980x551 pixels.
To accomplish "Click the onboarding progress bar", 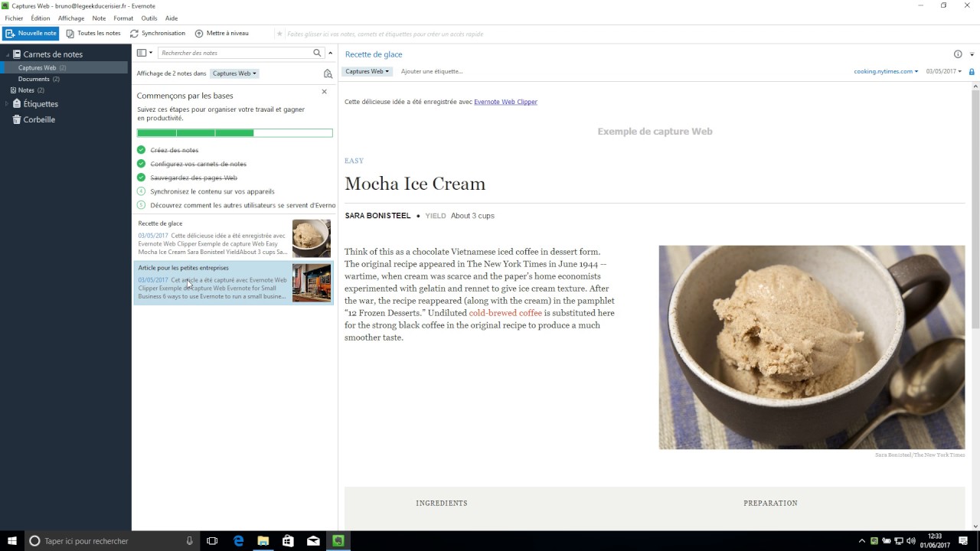I will click(234, 133).
